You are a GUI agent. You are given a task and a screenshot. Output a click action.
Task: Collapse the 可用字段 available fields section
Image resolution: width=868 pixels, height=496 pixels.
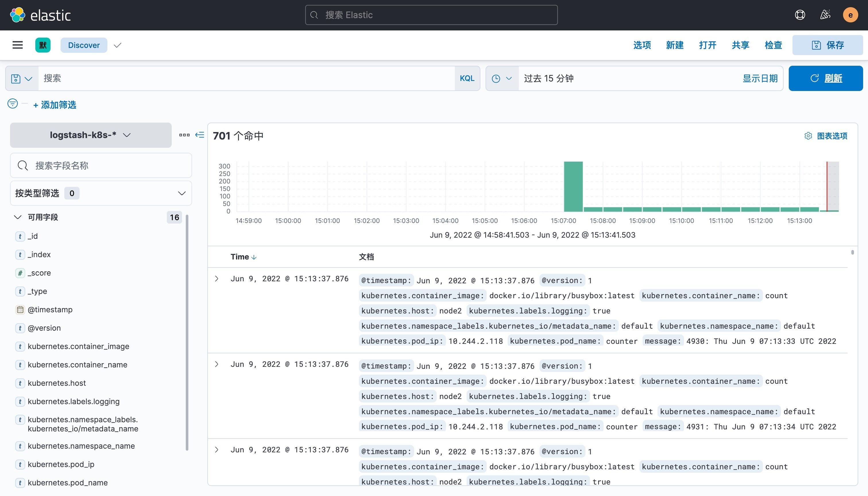[18, 217]
